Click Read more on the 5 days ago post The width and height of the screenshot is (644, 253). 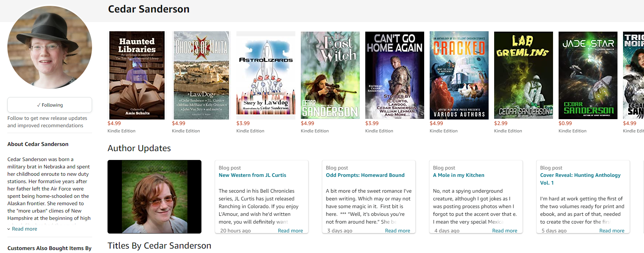coord(612,231)
